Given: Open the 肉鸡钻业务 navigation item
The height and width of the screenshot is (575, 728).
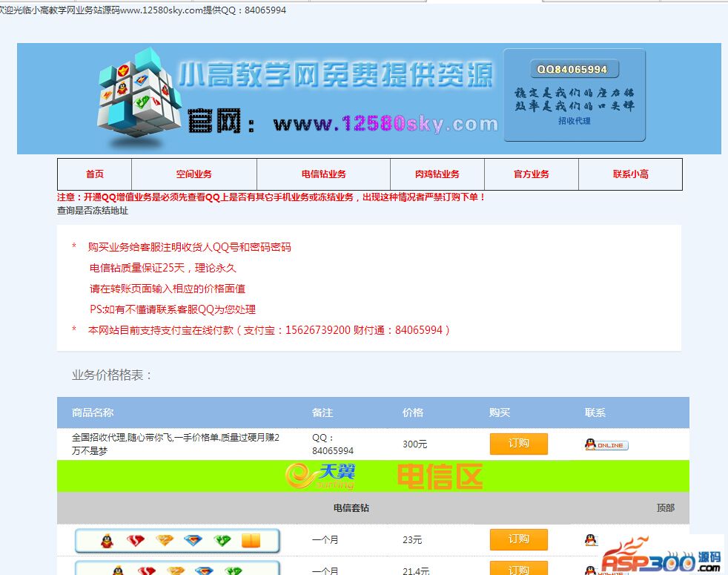Looking at the screenshot, I should tap(437, 174).
